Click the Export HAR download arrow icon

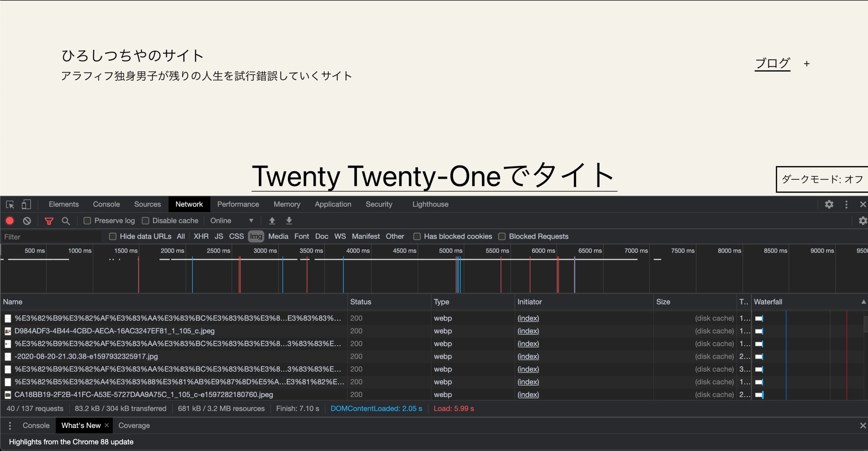coord(289,221)
